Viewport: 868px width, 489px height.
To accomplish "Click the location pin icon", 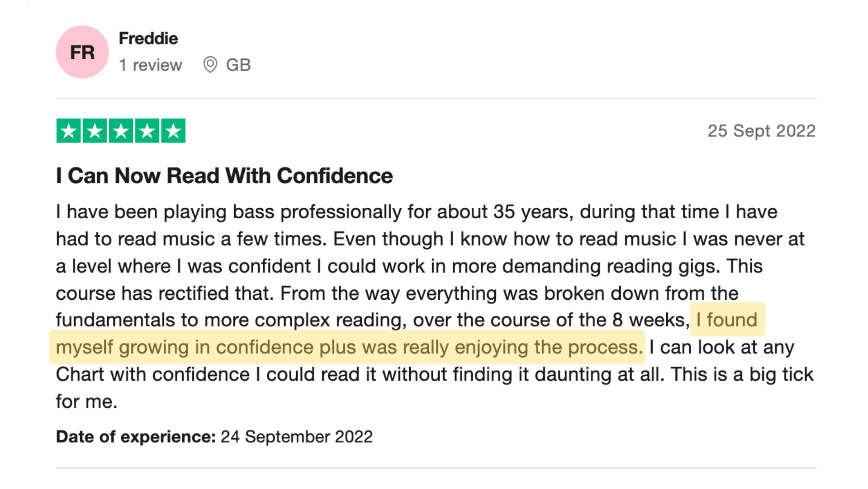I will [210, 65].
